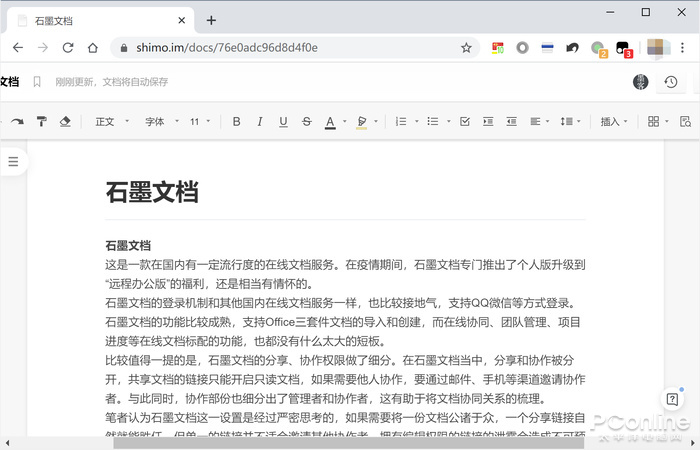The width and height of the screenshot is (700, 450).
Task: Expand the 字体 font dropdown
Action: [162, 121]
